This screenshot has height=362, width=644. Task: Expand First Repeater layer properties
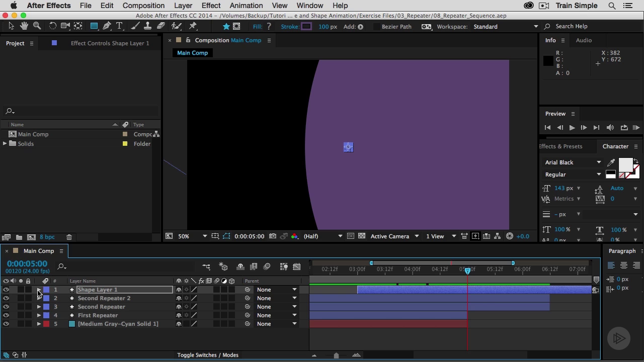39,315
